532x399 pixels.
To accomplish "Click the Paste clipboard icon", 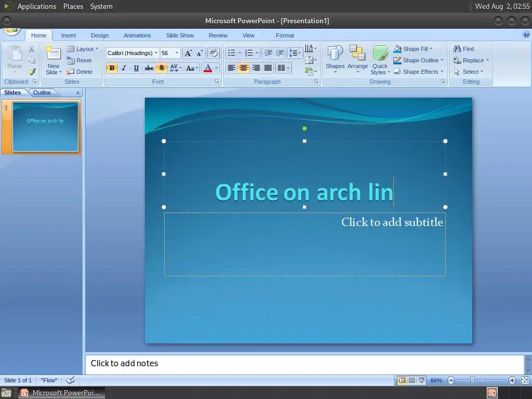I will click(15, 54).
